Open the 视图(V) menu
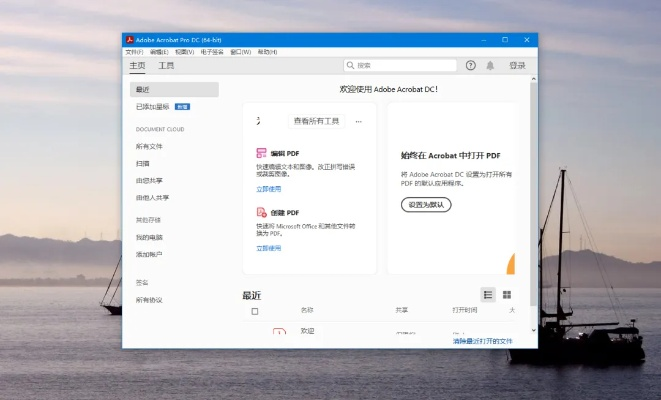The height and width of the screenshot is (400, 661). pos(185,52)
